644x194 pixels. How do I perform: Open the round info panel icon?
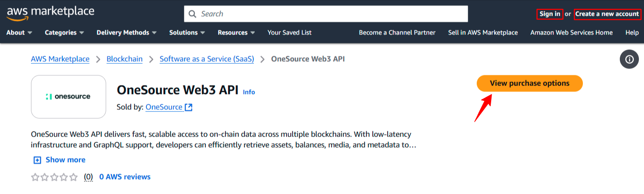(x=629, y=60)
